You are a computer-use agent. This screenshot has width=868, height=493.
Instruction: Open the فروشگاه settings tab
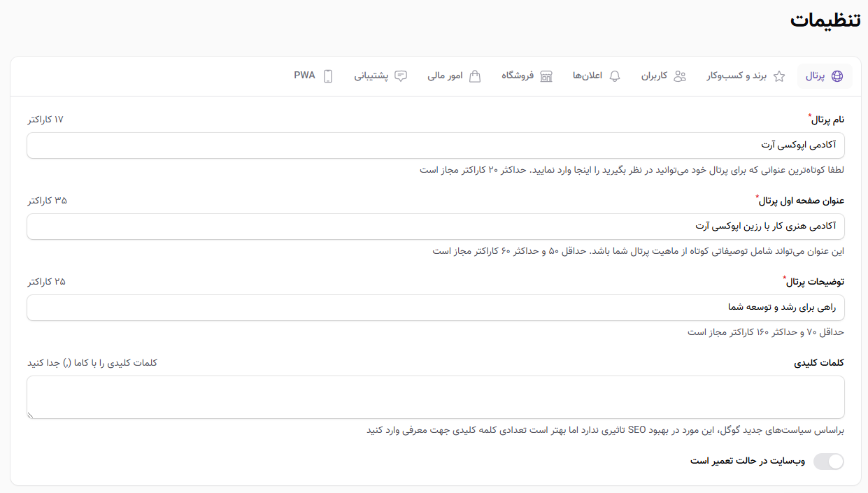click(x=527, y=76)
